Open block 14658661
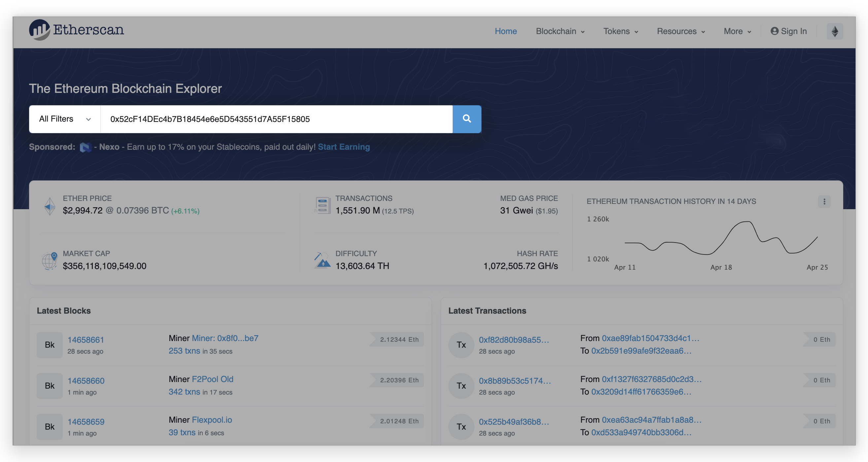Screen dimensions: 868x462 coord(86,340)
